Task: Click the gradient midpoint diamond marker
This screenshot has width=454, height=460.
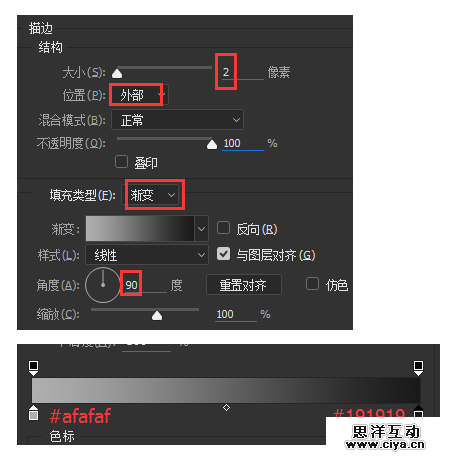Action: (x=226, y=407)
